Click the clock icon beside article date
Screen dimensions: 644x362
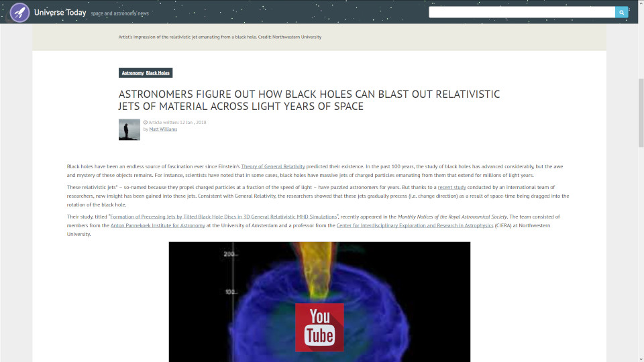(x=146, y=122)
